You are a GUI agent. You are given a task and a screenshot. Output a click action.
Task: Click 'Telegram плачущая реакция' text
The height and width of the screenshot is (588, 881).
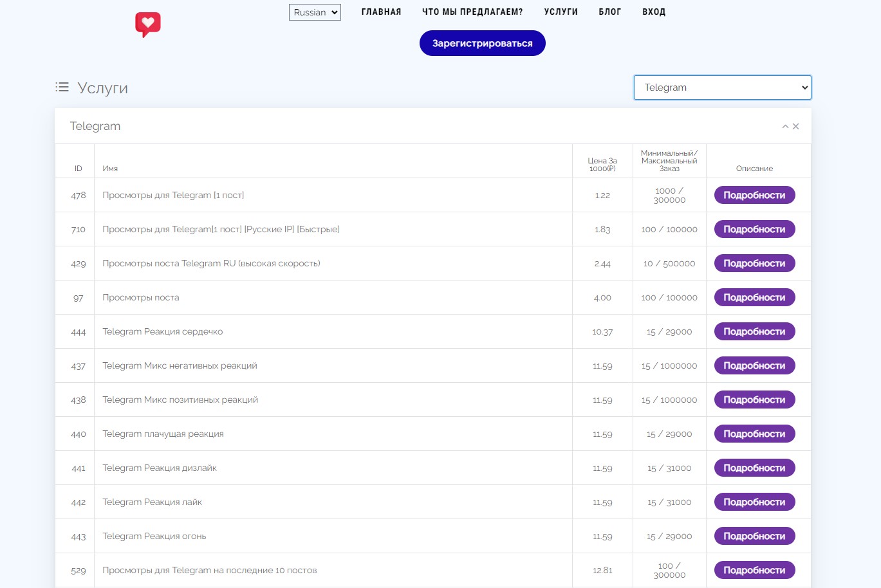point(163,434)
